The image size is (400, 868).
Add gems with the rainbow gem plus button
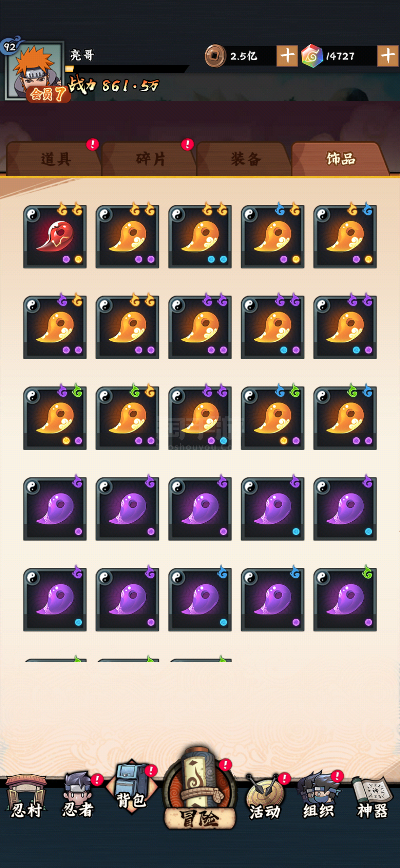(387, 56)
